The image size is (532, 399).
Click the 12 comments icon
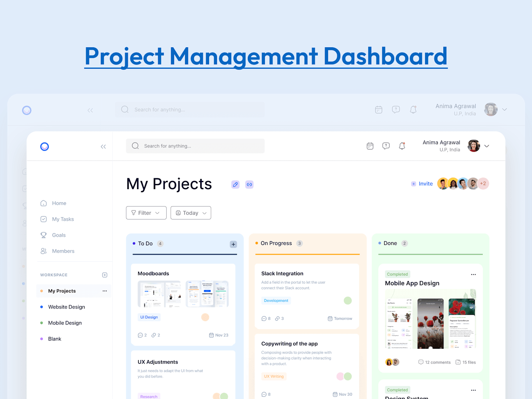click(421, 362)
